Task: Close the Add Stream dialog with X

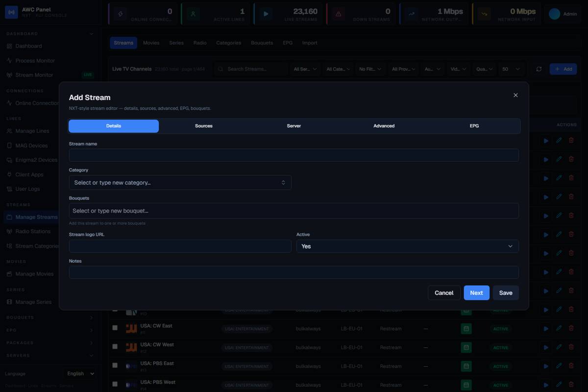Action: click(515, 95)
